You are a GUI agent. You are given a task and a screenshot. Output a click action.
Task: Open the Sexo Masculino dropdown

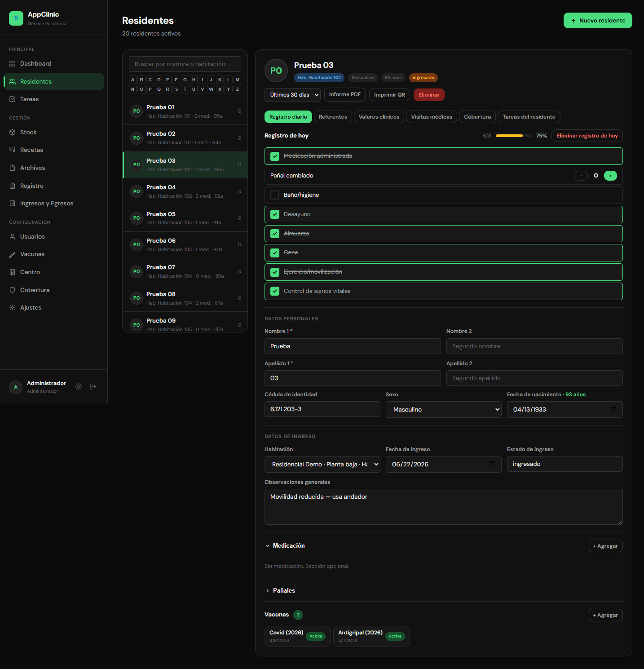coord(444,410)
